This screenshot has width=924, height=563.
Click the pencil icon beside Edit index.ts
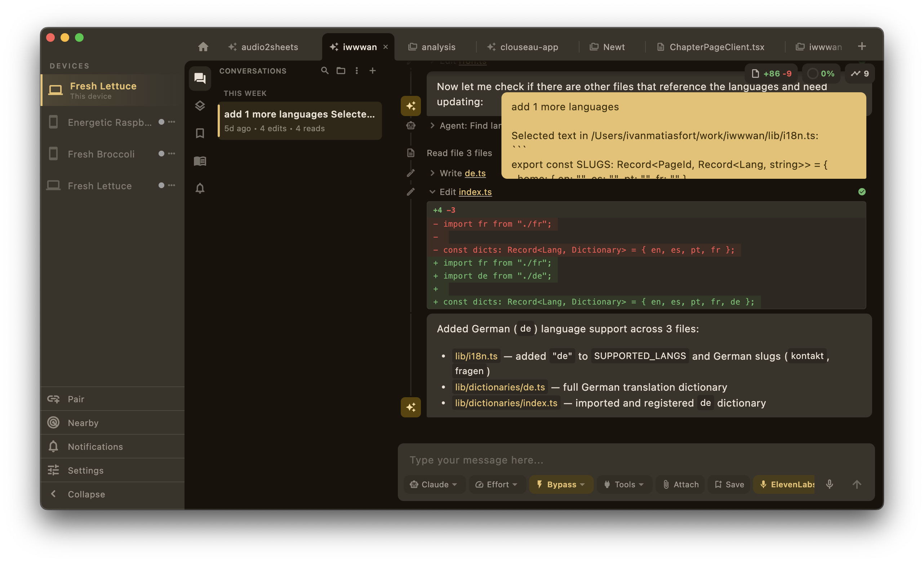click(x=410, y=192)
